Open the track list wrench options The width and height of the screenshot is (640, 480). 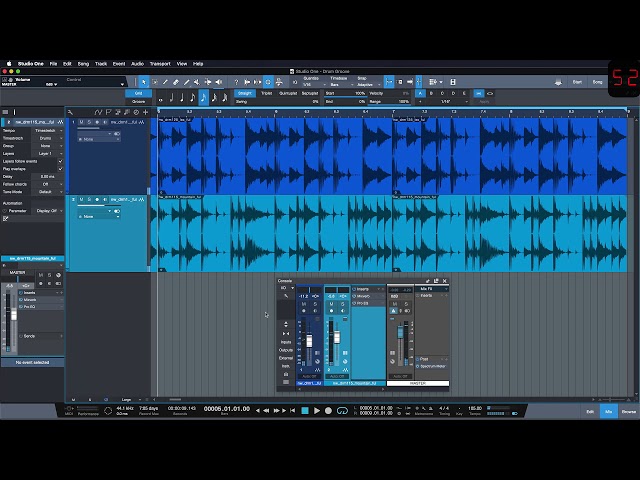(x=70, y=112)
